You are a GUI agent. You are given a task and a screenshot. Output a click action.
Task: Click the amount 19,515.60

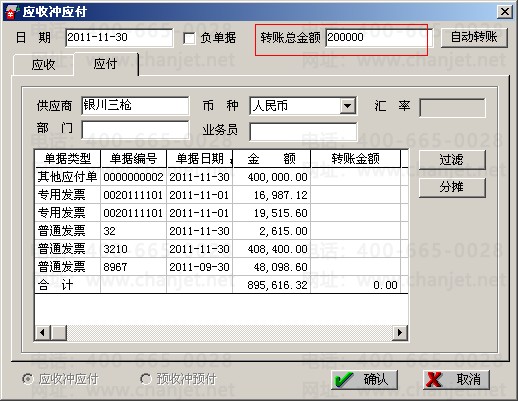tap(281, 213)
